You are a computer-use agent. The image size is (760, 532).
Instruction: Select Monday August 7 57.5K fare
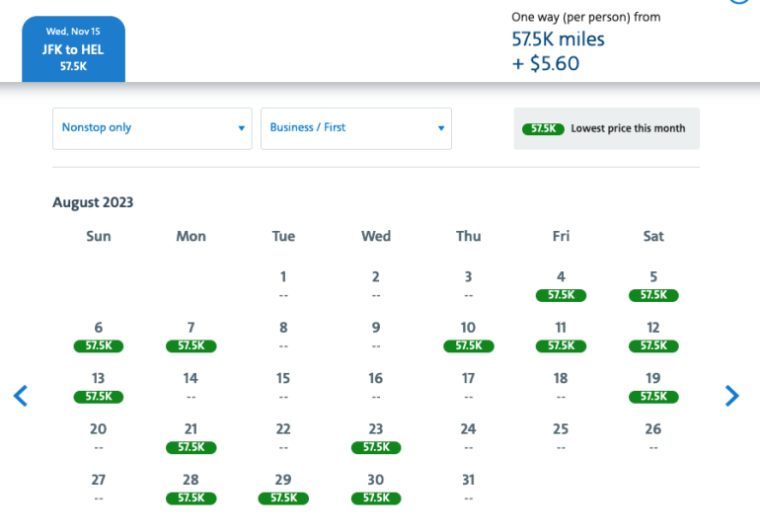190,337
